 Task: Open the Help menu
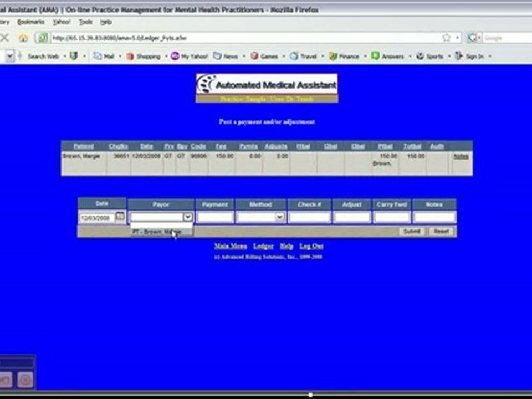[106, 22]
